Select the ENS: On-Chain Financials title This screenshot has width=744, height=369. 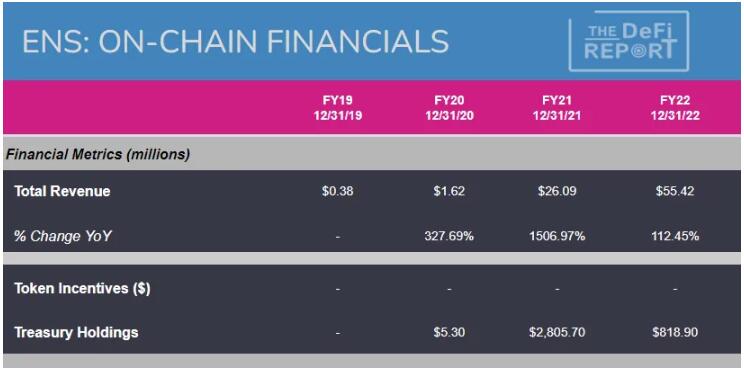click(235, 41)
